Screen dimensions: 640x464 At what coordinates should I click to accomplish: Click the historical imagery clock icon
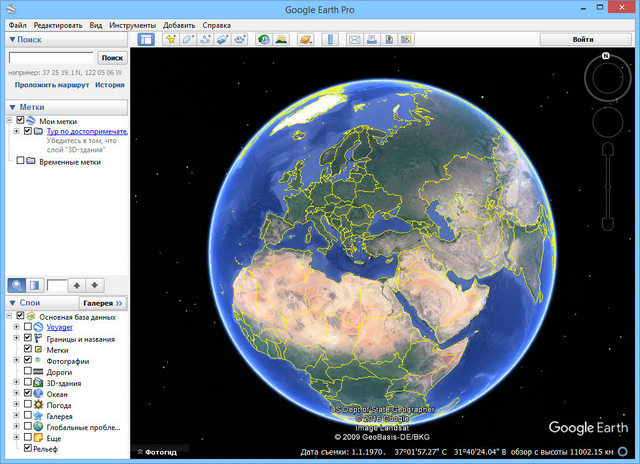263,40
